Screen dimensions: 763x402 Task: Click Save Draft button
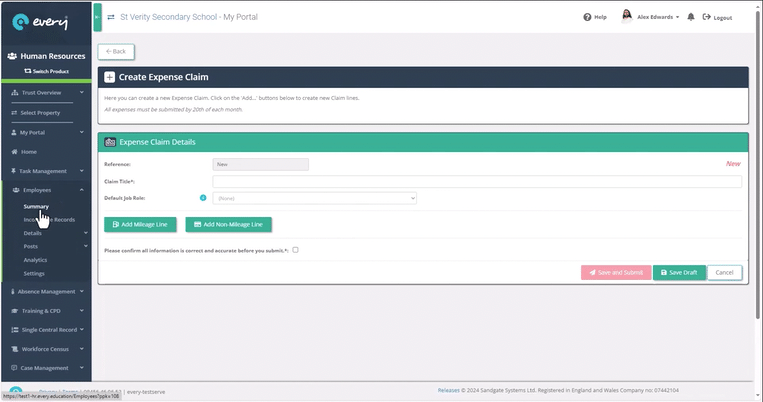[x=679, y=273]
